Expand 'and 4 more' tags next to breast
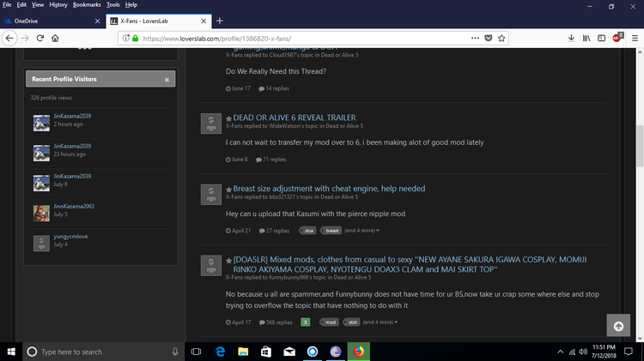644x361 pixels. [361, 231]
